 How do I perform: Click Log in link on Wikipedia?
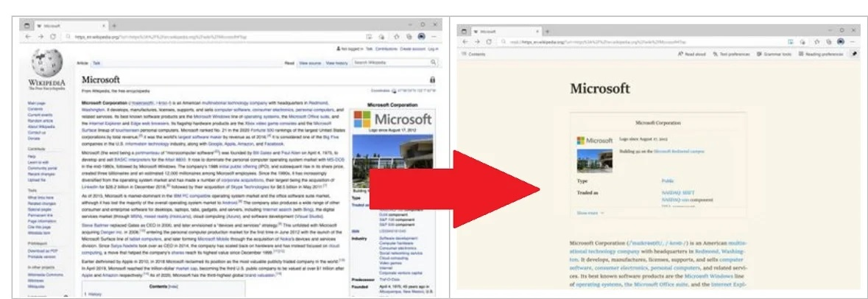pyautogui.click(x=433, y=49)
